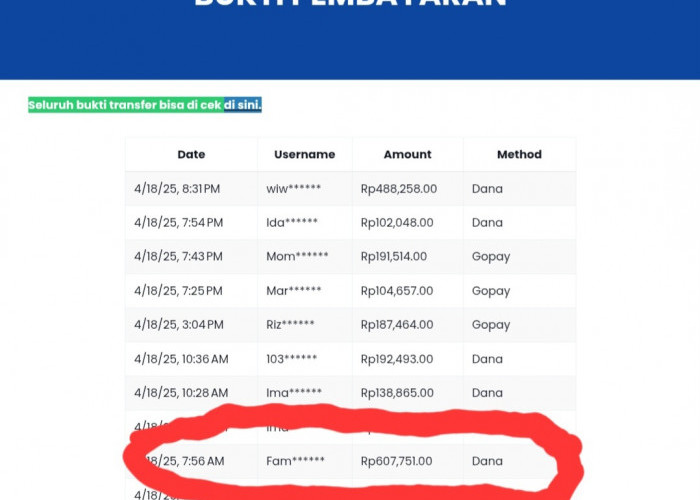Click Dana method in the 103****** row
The image size is (700, 500).
[x=487, y=358]
